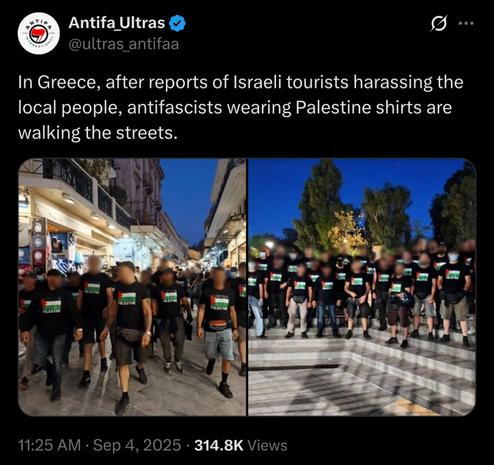Click the 314.8K view count number

pos(219,445)
